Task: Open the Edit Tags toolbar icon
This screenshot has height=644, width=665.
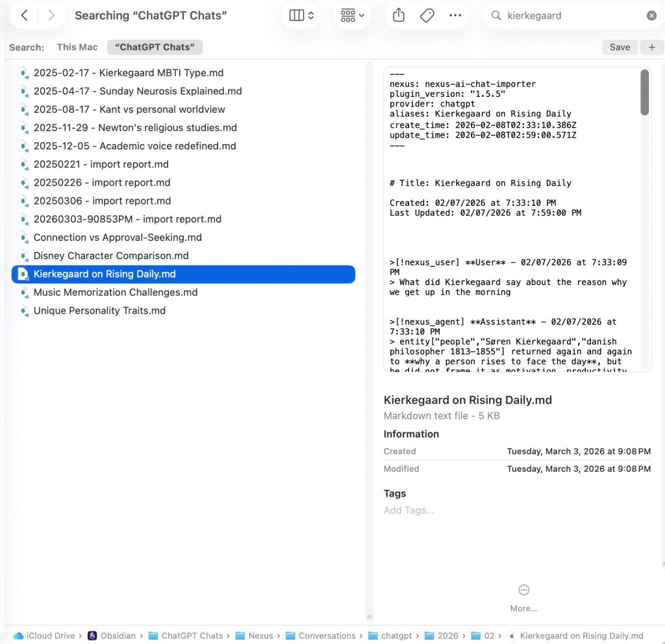Action: 427,16
